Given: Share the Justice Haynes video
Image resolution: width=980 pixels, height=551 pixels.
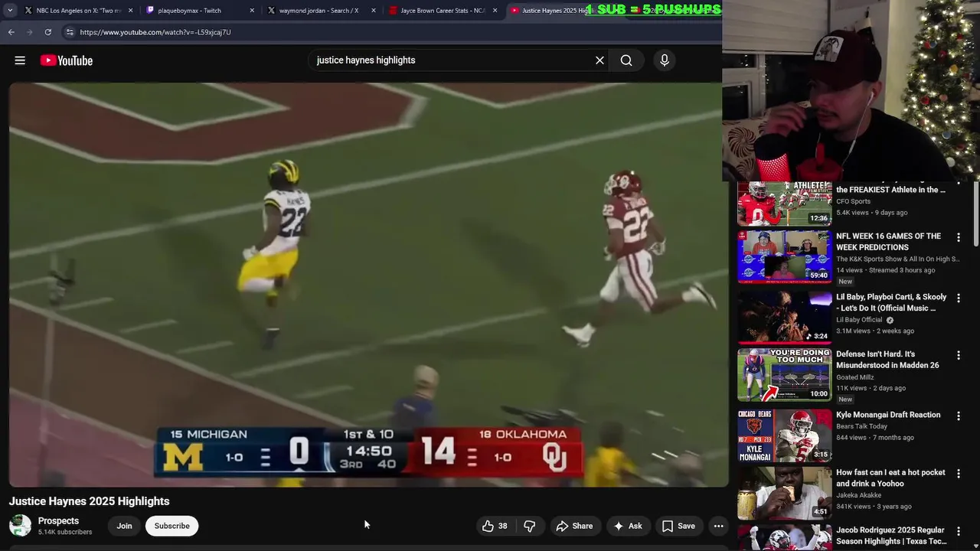Looking at the screenshot, I should (x=574, y=526).
